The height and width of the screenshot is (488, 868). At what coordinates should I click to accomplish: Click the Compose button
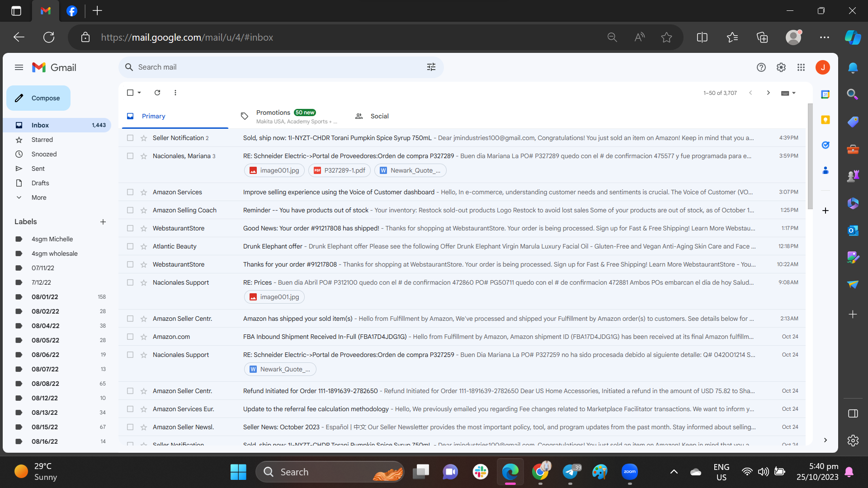click(x=38, y=98)
